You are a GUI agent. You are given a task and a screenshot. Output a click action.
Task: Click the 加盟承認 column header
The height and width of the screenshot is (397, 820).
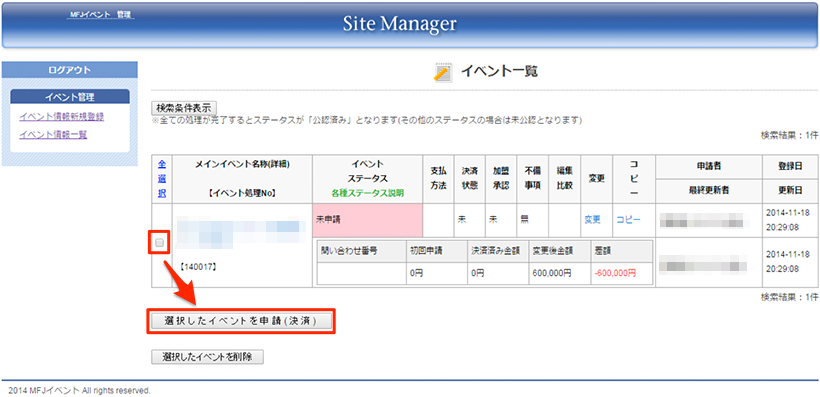coord(500,179)
